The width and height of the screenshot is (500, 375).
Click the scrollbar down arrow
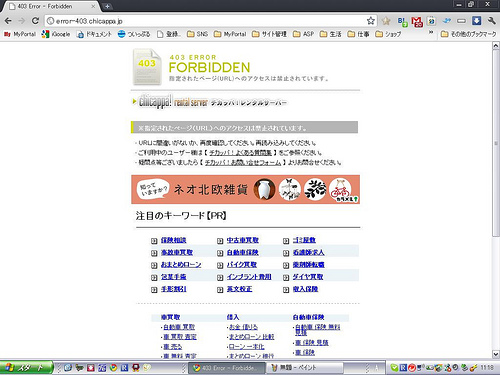point(496,354)
